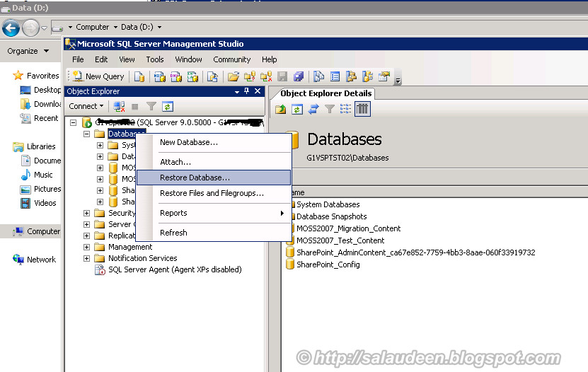Click the Up folder icon in details toolbar
The image size is (588, 372).
click(280, 109)
